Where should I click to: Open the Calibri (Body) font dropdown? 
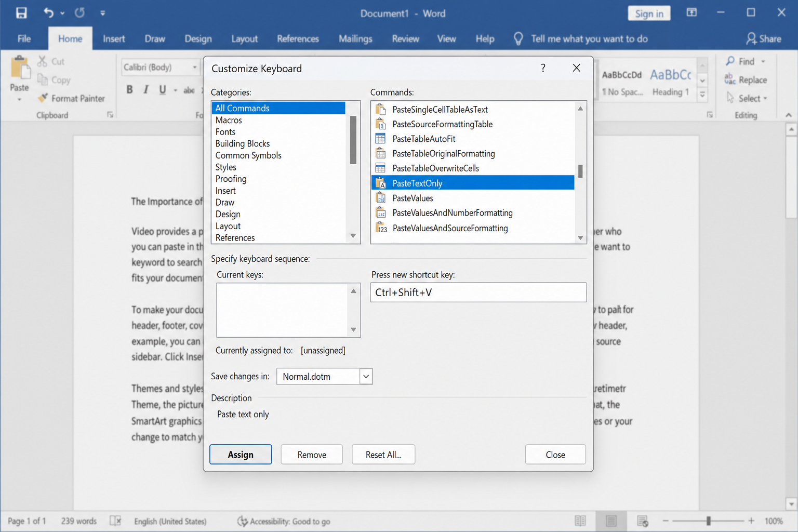(195, 67)
